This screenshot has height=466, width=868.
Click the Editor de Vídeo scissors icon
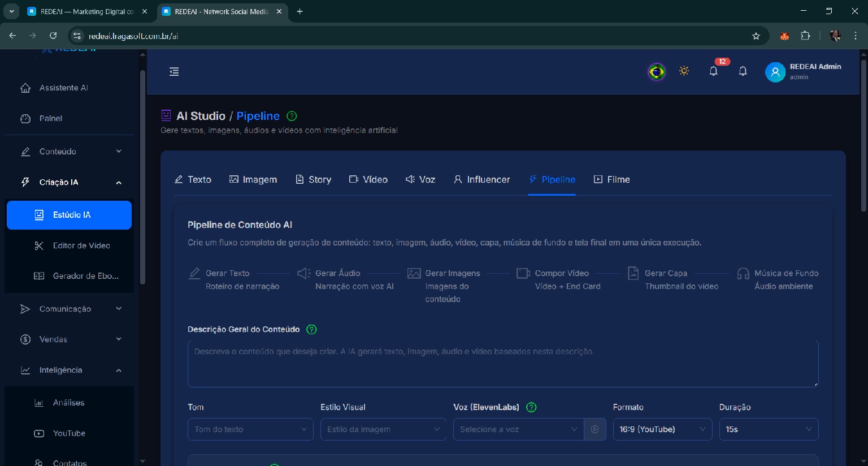[39, 245]
